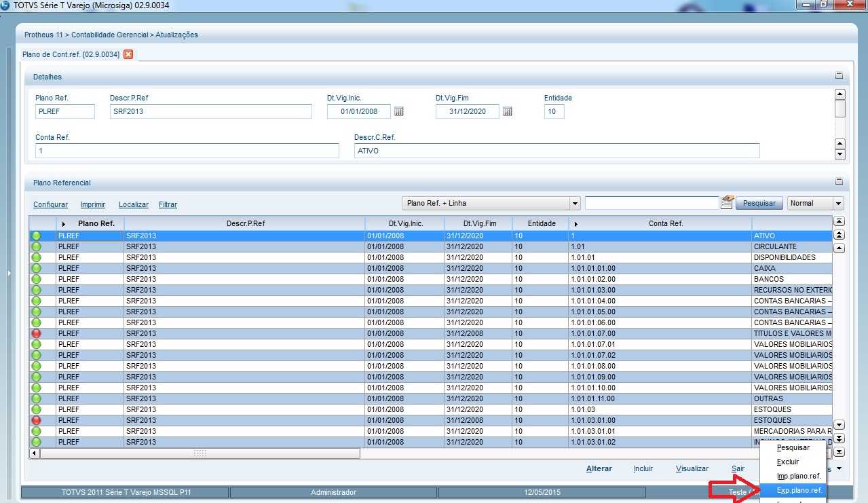Open the calendar picker for Dt.Vig.Inic.
868x503 pixels.
398,111
